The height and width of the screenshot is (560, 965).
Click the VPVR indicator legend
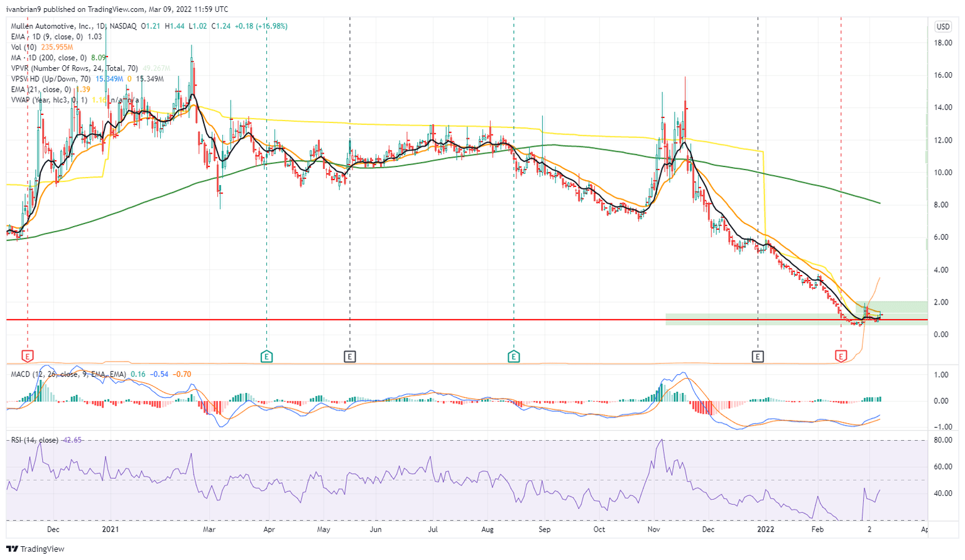(66, 68)
